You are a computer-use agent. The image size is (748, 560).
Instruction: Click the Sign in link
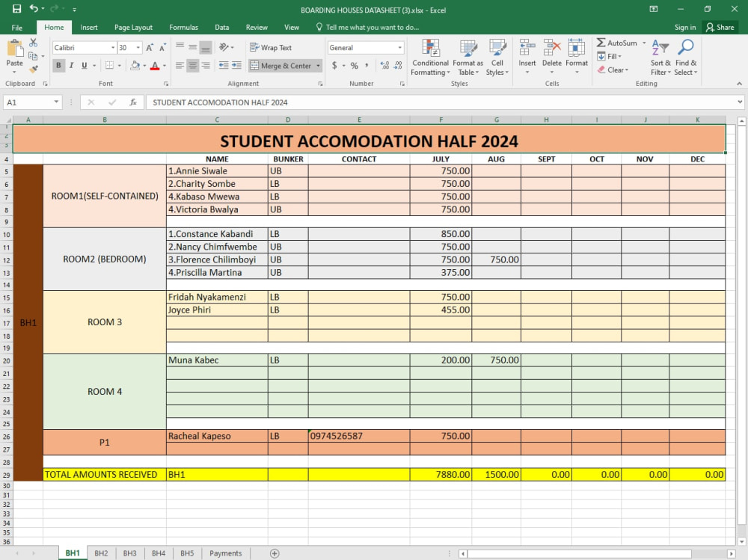(x=685, y=27)
